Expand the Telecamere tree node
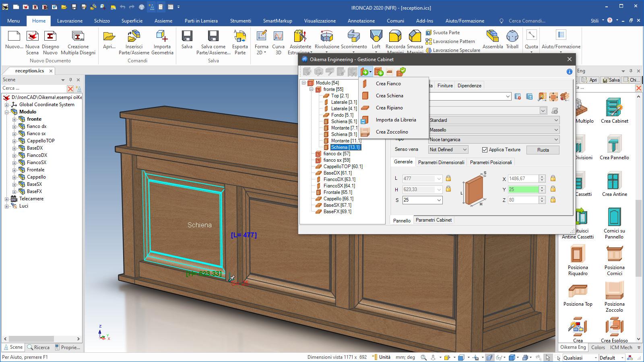This screenshot has height=362, width=644. (7, 199)
